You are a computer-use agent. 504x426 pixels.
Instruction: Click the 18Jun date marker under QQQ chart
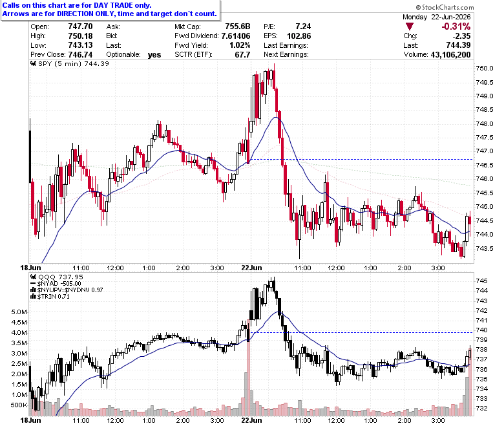[x=30, y=420]
